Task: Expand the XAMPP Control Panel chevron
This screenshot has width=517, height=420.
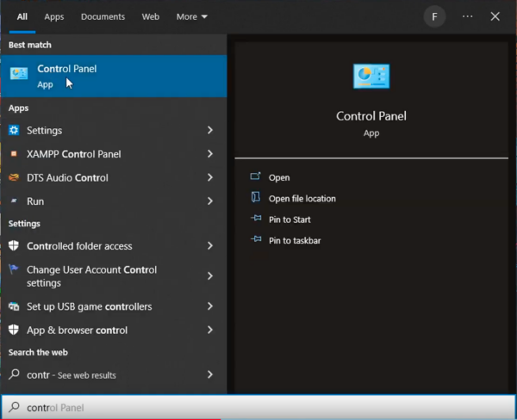Action: click(209, 154)
